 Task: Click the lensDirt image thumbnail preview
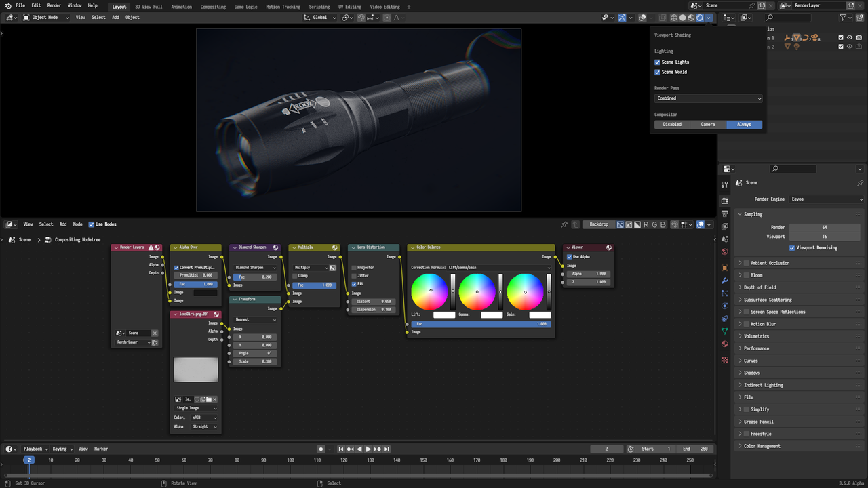[196, 370]
